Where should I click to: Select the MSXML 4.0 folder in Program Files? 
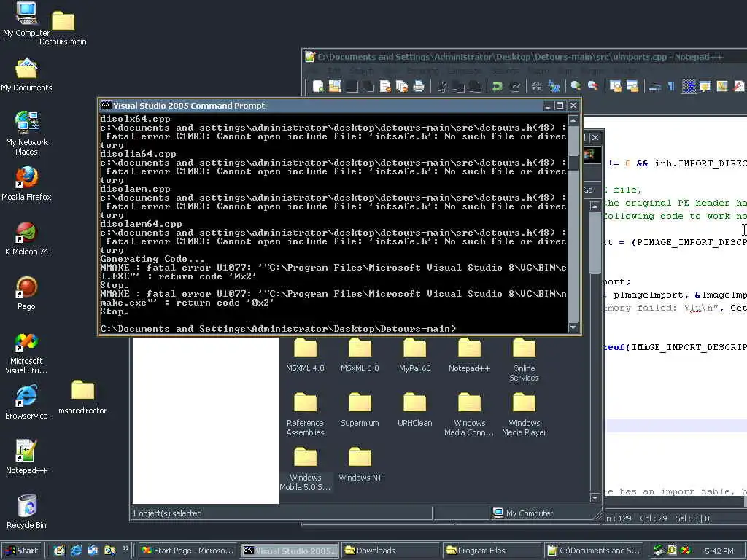305,355
